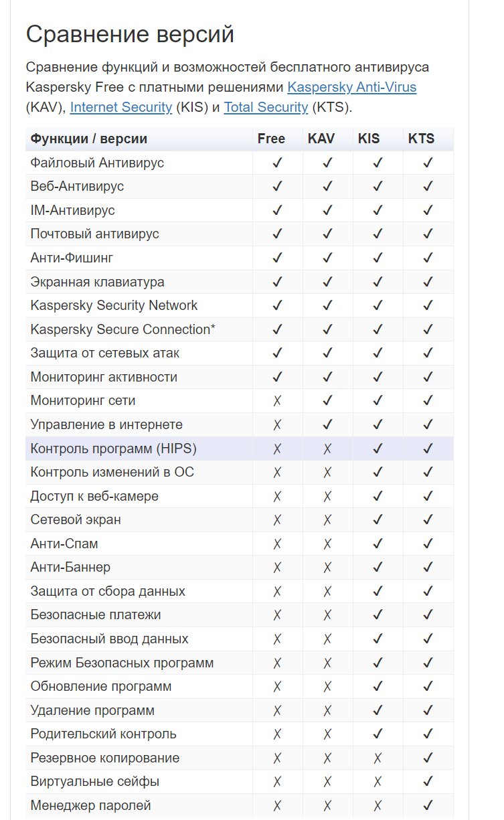Click the KAV X mark in Контроль программ (HIPS) row
The height and width of the screenshot is (820, 504).
327,448
